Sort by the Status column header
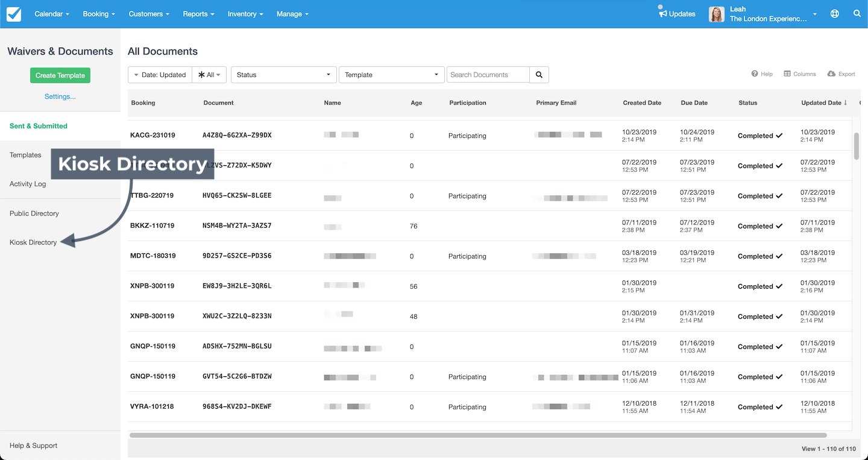This screenshot has width=868, height=460. pos(748,103)
